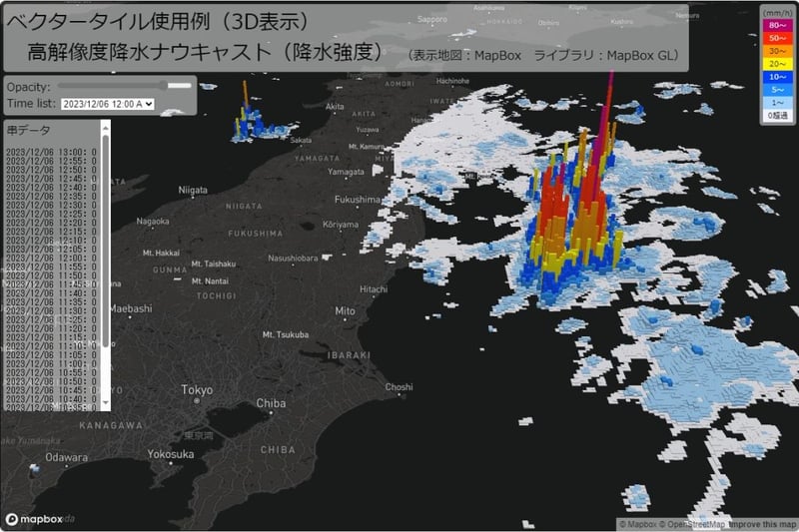799x532 pixels.
Task: Click the Niigata city label on map
Action: click(x=192, y=189)
